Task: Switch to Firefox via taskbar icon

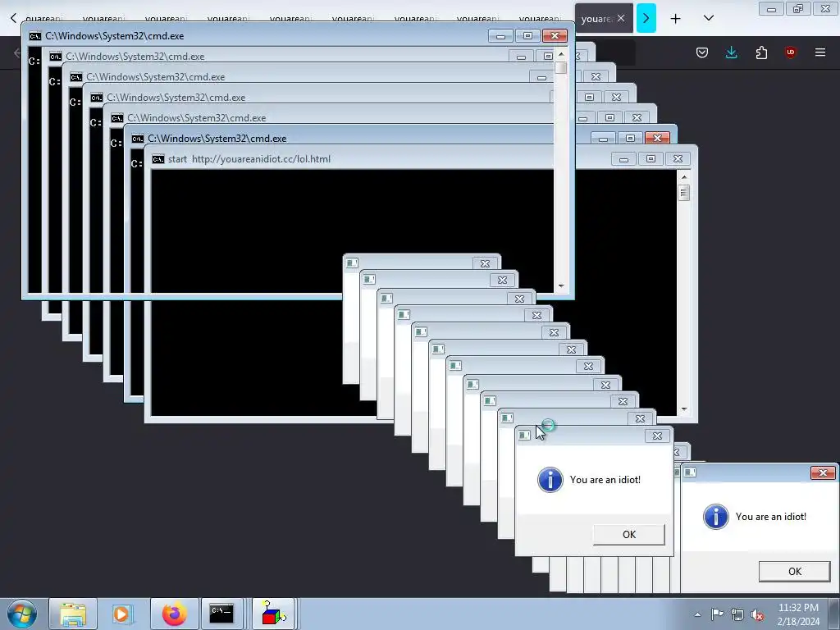Action: (174, 614)
